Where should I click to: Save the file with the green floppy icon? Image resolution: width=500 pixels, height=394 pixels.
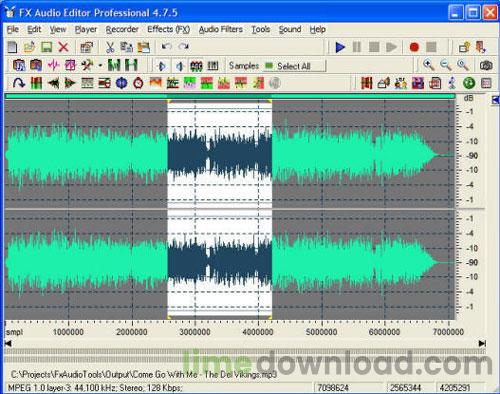click(x=47, y=47)
